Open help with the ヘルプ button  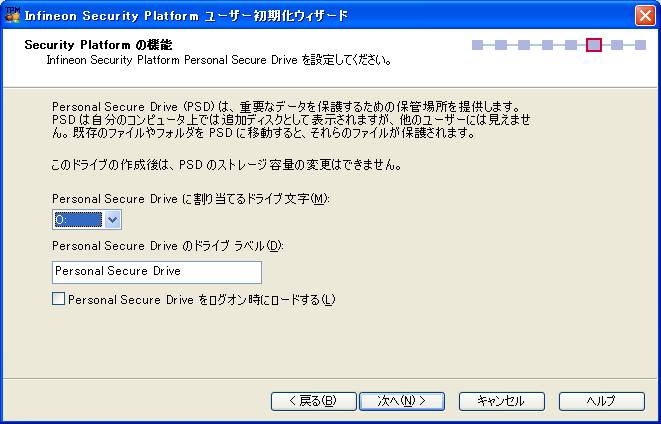click(x=602, y=401)
